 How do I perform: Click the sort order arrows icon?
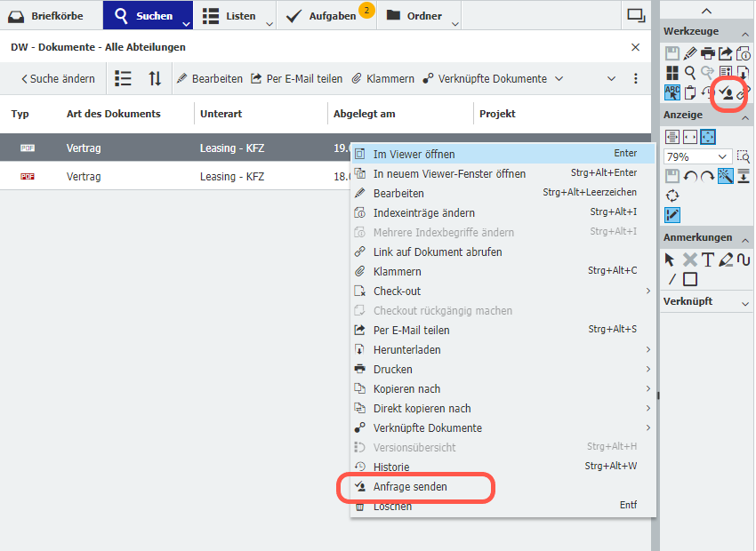(x=155, y=78)
